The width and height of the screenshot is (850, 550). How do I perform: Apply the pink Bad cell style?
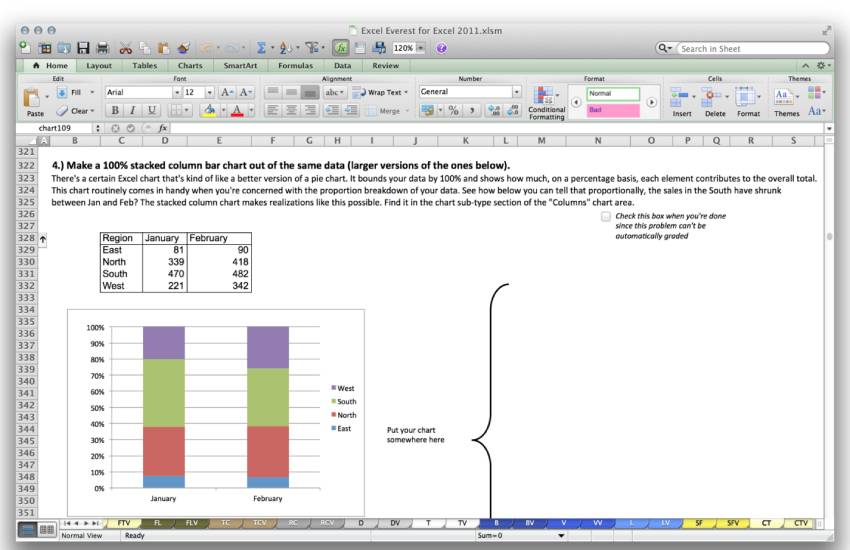[613, 110]
